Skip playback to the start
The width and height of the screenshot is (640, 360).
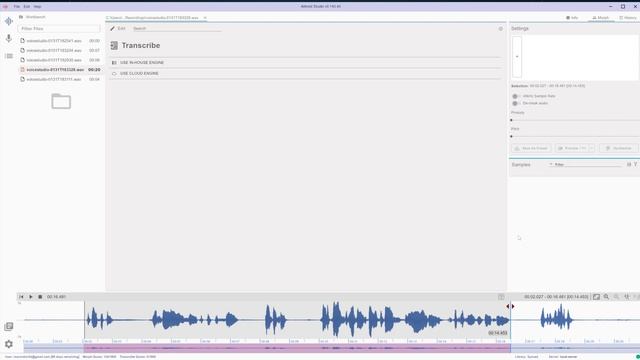(21, 297)
